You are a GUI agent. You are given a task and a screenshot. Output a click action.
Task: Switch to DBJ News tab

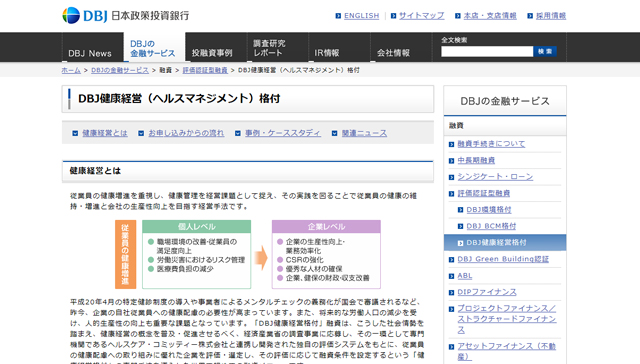coord(93,47)
